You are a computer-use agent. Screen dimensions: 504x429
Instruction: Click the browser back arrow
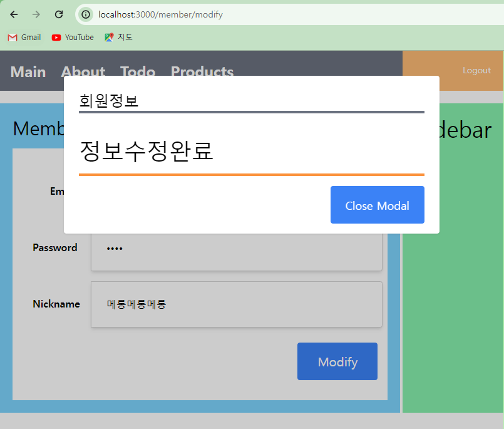coord(14,14)
